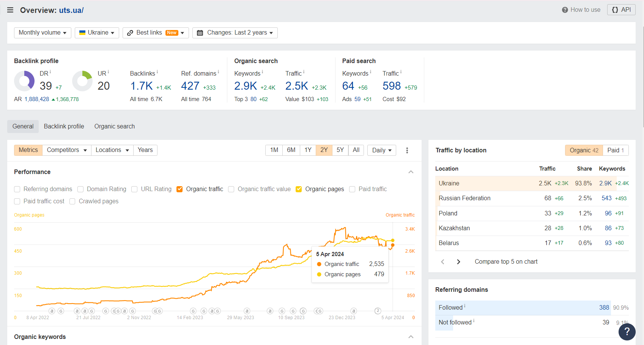
Task: Click the chain link icon in Best links
Action: (x=130, y=33)
